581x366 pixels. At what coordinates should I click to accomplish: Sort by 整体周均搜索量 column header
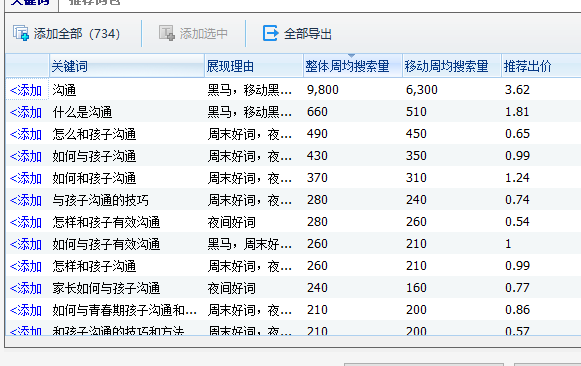[353, 66]
